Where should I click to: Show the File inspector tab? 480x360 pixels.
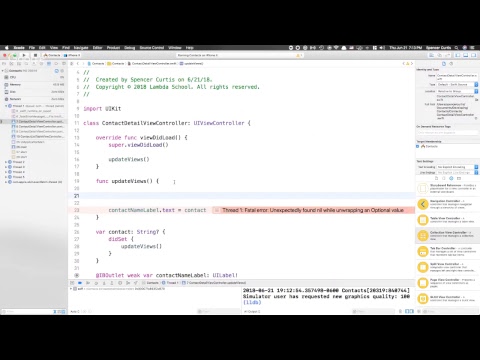tap(444, 63)
